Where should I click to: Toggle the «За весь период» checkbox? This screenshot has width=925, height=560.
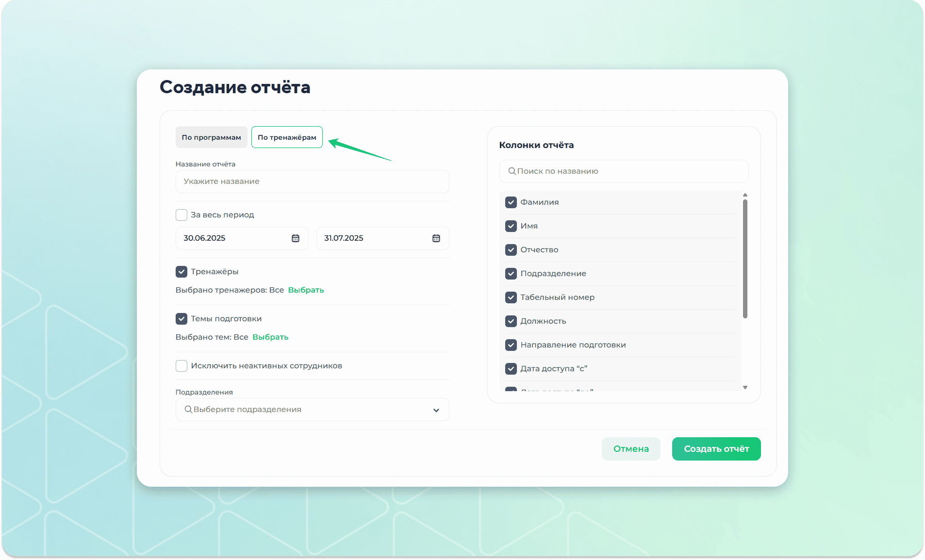coord(182,215)
